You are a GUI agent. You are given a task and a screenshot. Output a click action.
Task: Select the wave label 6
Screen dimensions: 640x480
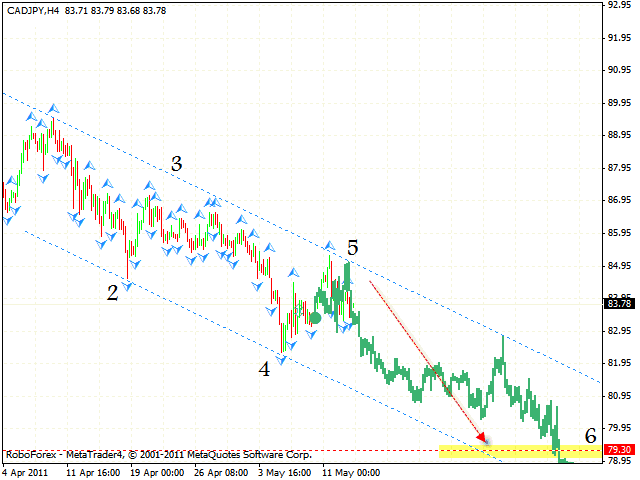pos(590,435)
